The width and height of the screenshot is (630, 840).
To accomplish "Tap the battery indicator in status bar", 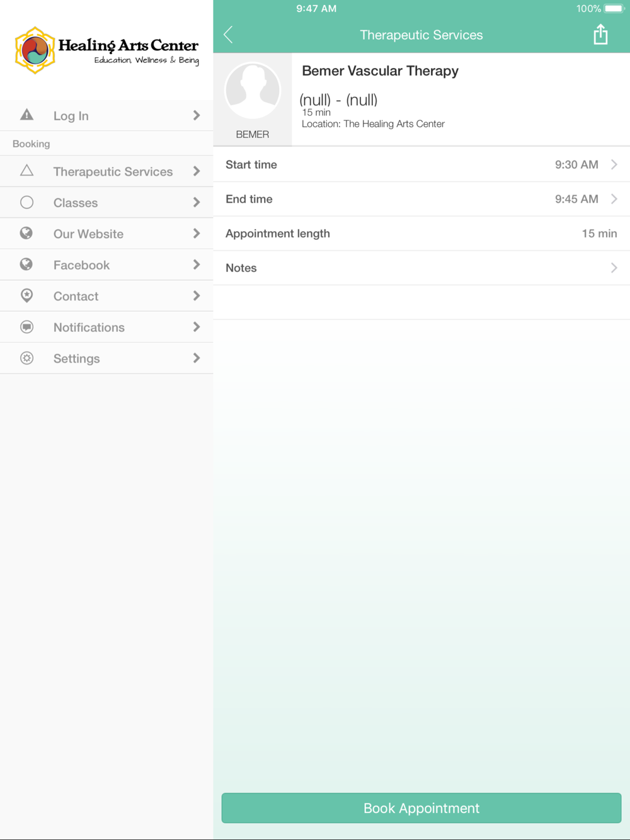I will 614,9.
